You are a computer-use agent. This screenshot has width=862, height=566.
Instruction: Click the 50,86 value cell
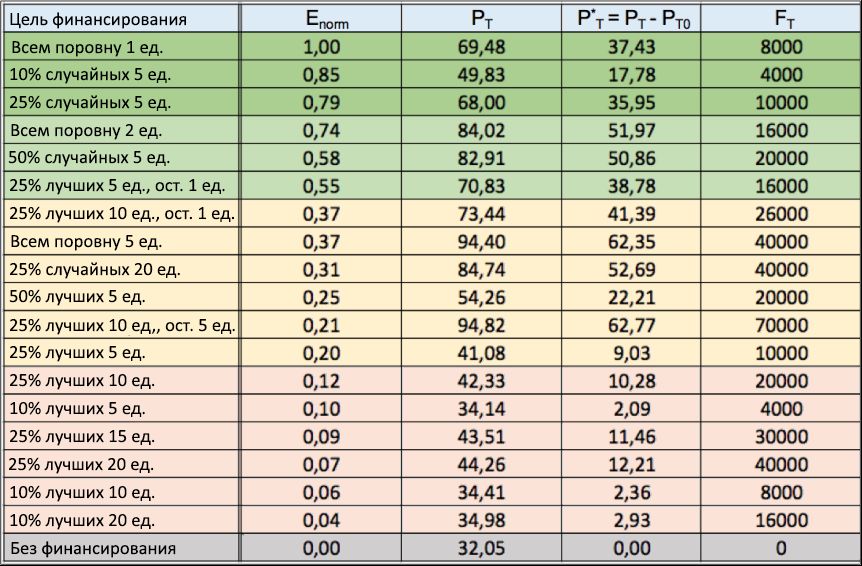coord(630,158)
